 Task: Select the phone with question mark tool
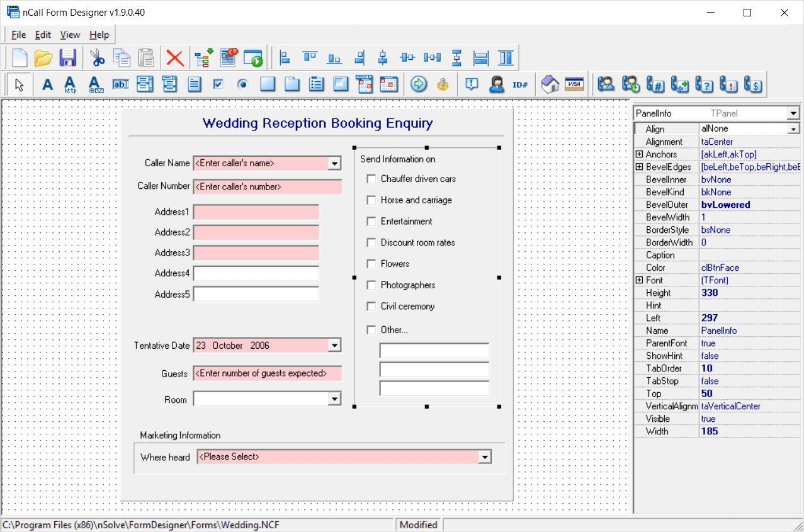[x=705, y=84]
